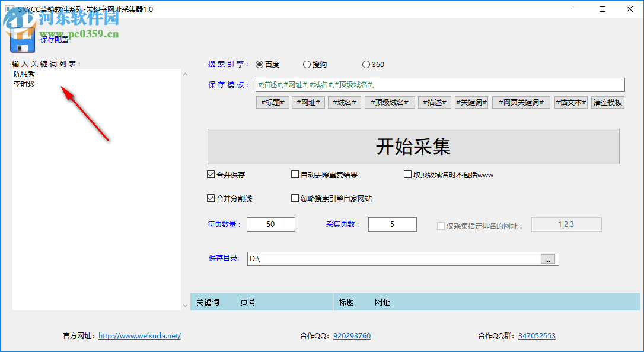Select the 360 search engine
This screenshot has height=352, width=644.
366,64
